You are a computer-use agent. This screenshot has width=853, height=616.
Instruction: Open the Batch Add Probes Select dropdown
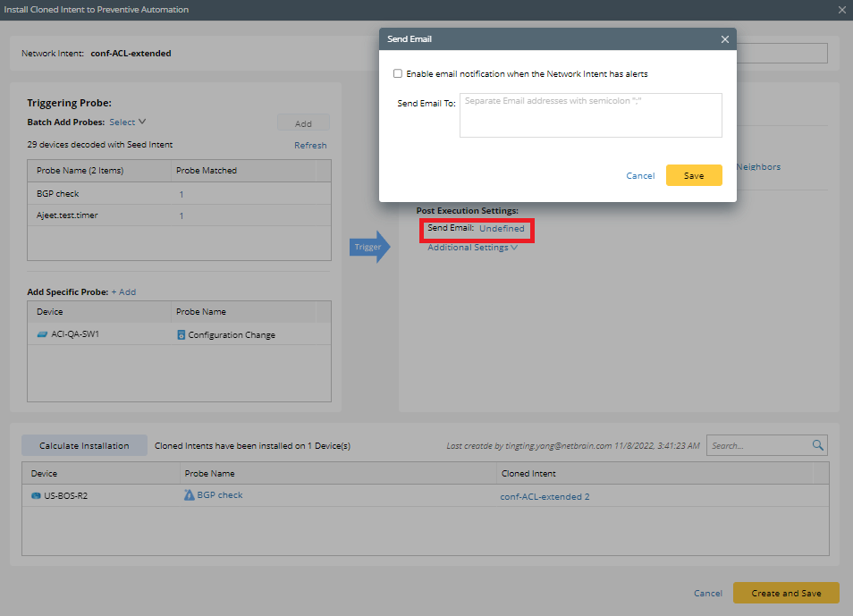coord(124,122)
